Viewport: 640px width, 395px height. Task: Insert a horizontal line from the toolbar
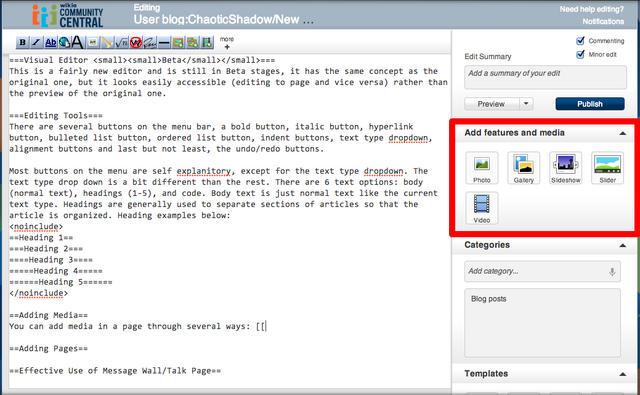[164, 42]
